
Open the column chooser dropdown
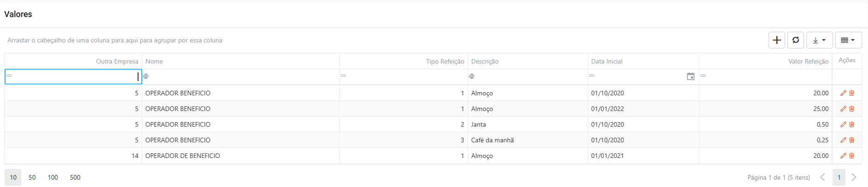[848, 40]
